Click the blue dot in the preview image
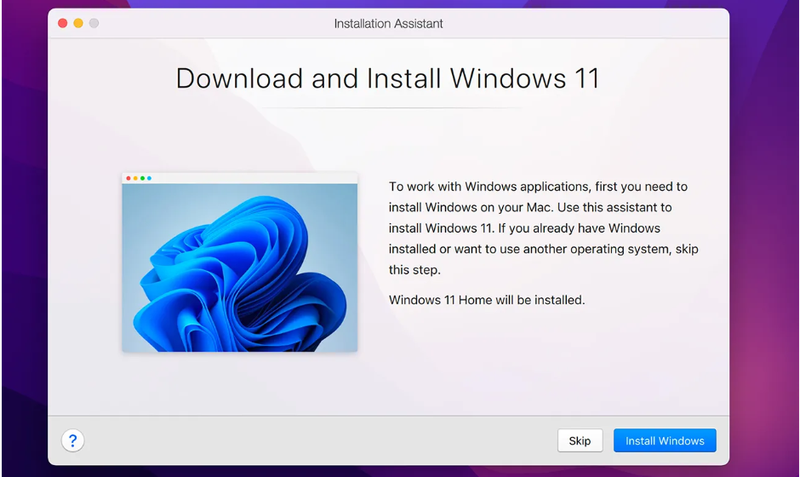The width and height of the screenshot is (800, 477). click(149, 178)
